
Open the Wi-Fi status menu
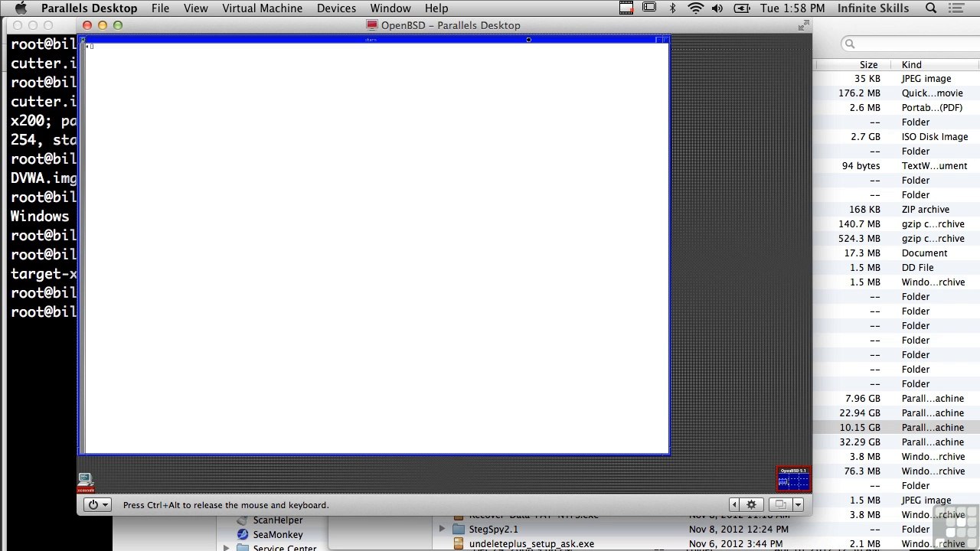695,8
